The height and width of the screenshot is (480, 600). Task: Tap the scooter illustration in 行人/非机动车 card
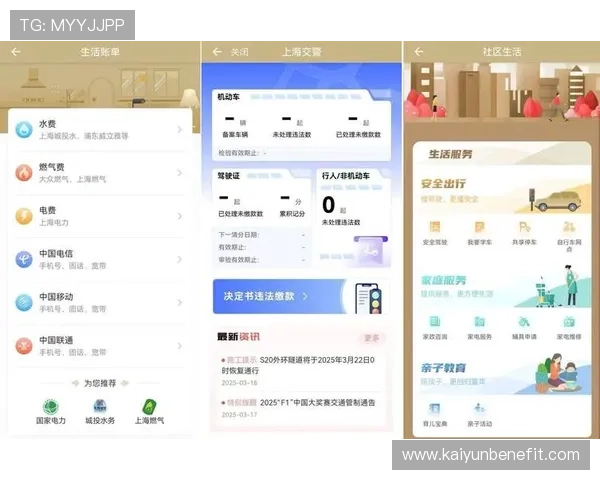(371, 251)
